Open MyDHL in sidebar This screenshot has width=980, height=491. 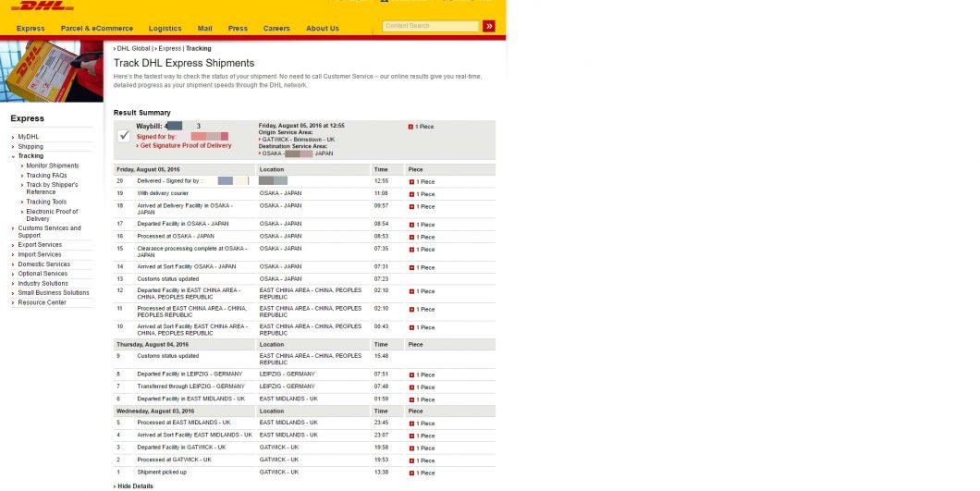pos(28,137)
